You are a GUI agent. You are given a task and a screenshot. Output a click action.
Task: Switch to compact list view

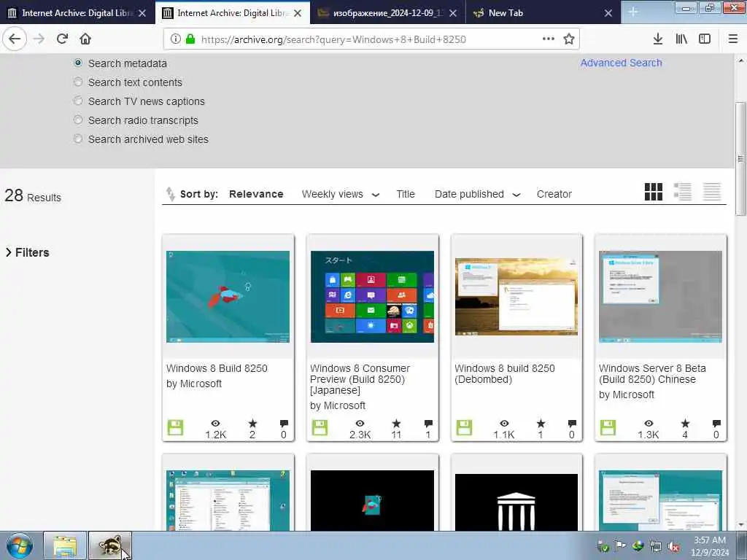click(x=712, y=192)
